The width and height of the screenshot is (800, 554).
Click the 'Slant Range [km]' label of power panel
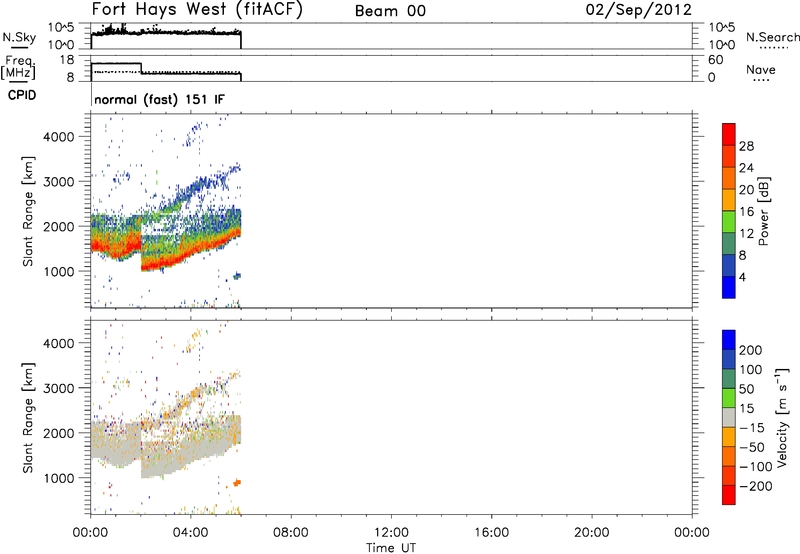coord(28,211)
